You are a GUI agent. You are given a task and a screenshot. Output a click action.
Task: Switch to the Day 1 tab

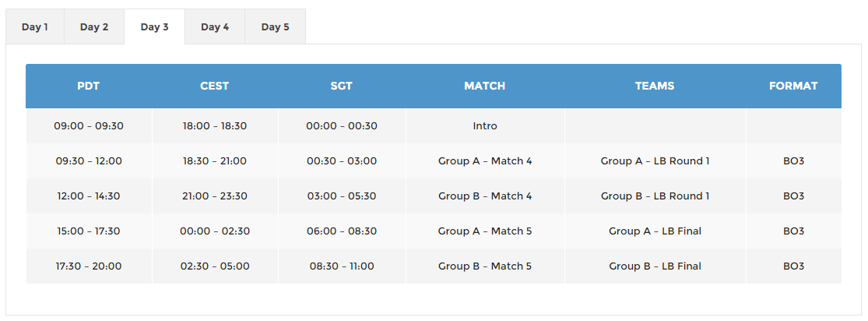[35, 26]
